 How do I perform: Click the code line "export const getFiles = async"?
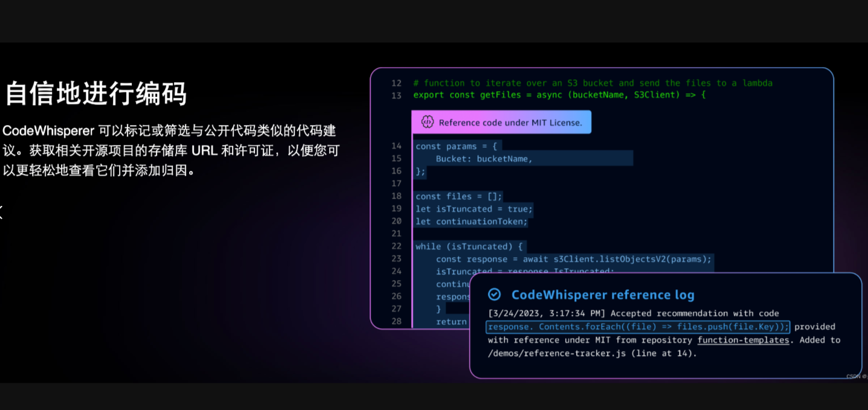[x=559, y=95]
